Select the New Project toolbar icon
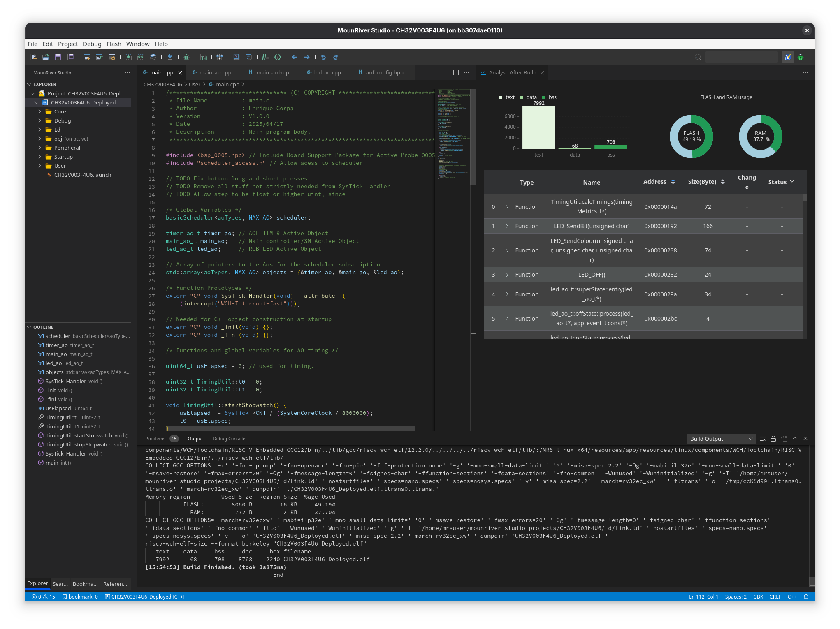The image size is (840, 629). (87, 57)
